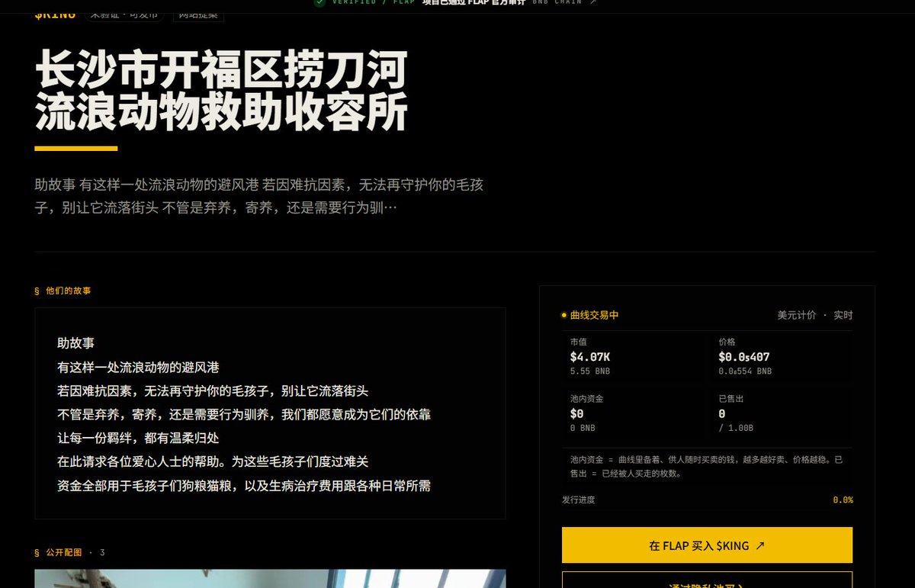The width and height of the screenshot is (915, 588).
Task: Click the 网站提案 tag near the ticker
Action: click(x=197, y=14)
